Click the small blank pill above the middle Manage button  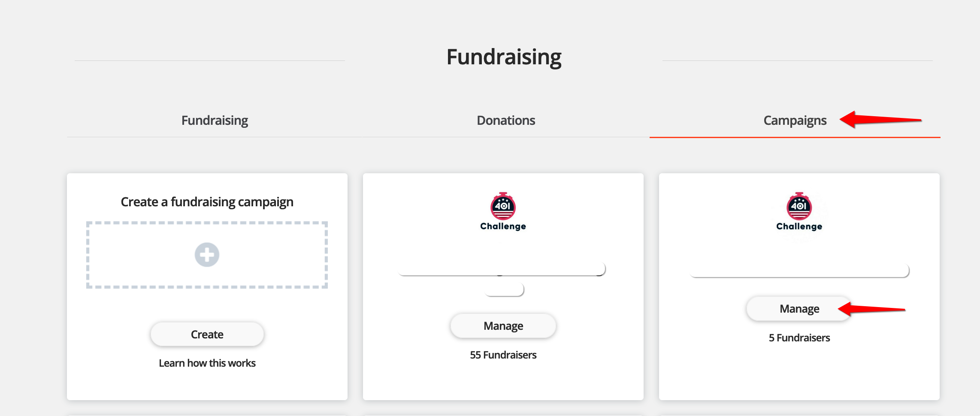504,289
